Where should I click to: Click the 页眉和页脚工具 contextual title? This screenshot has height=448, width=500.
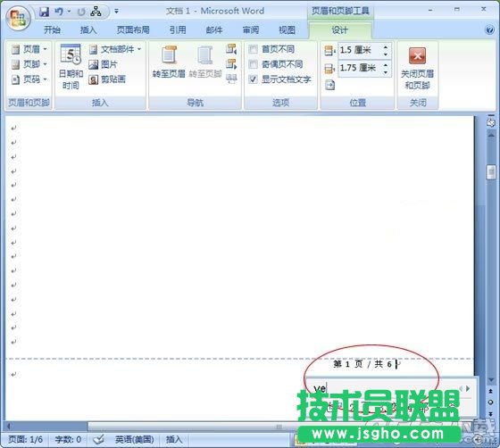(340, 11)
